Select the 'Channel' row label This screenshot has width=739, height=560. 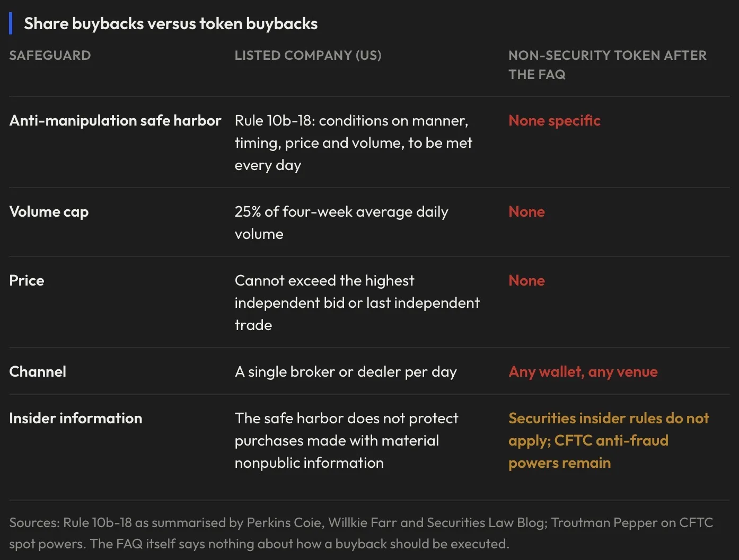pos(38,371)
